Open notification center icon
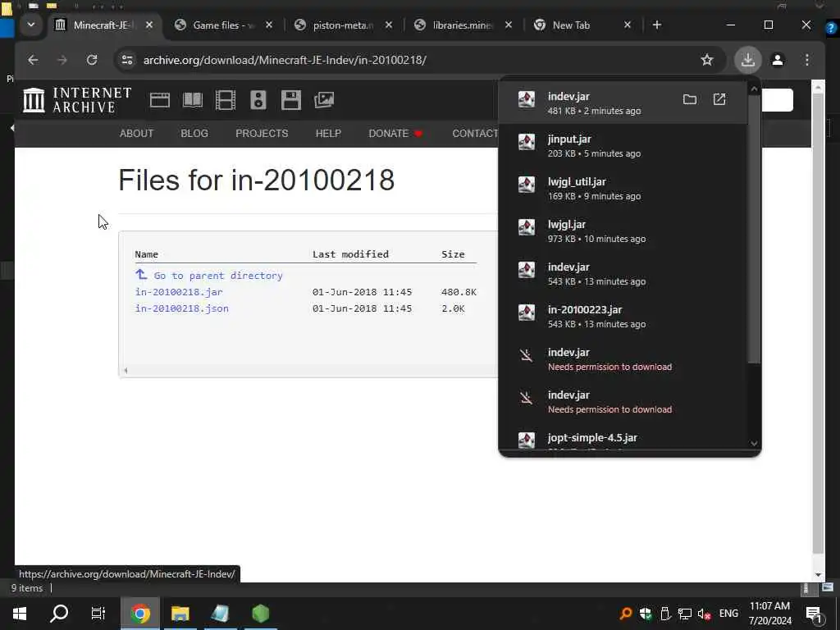Screen dimensions: 840x630 (x=814, y=614)
